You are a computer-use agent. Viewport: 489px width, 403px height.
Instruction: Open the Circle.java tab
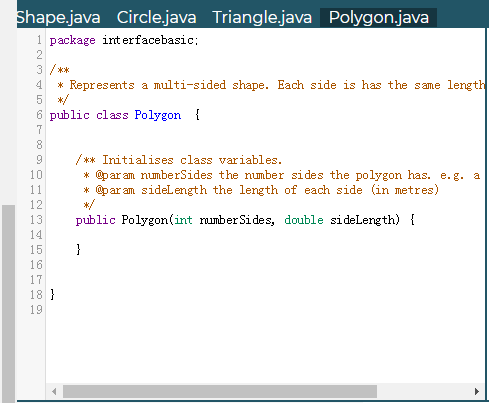tap(157, 18)
